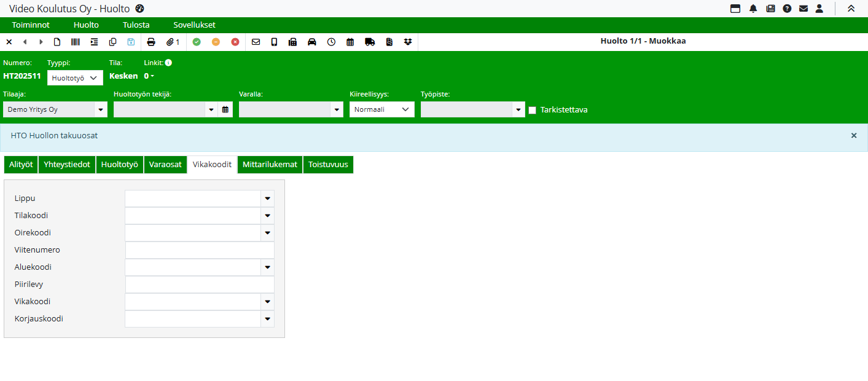Open the Tulosta menu
The image size is (868, 381).
click(136, 25)
